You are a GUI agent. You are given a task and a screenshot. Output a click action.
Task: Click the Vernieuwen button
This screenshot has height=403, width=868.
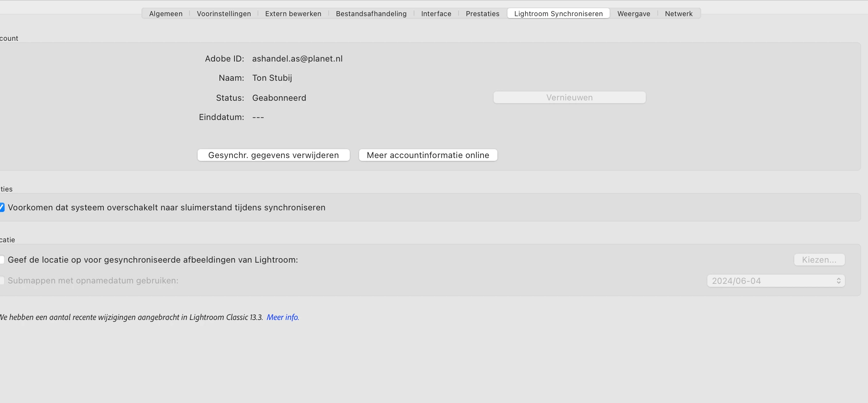click(x=569, y=98)
